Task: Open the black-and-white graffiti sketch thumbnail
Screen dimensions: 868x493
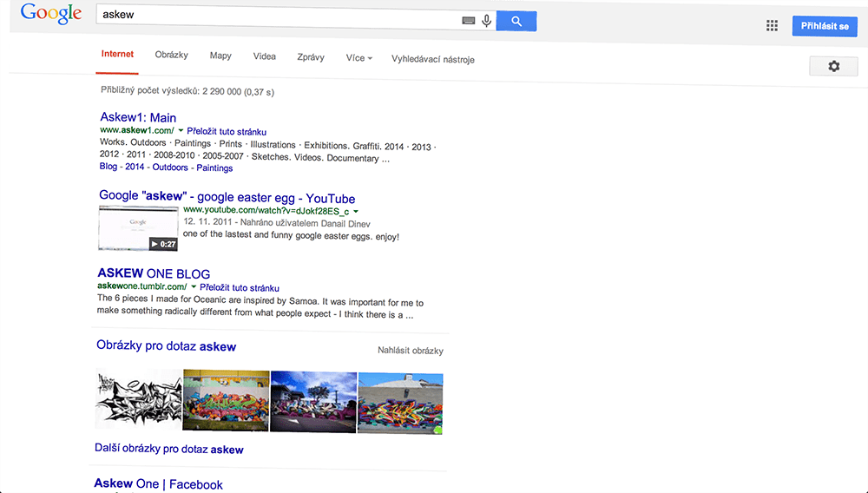Action: [138, 400]
